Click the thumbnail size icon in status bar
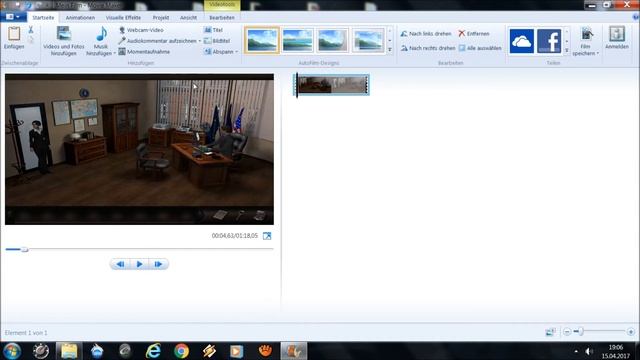Image resolution: width=640 pixels, height=360 pixels. [x=550, y=332]
